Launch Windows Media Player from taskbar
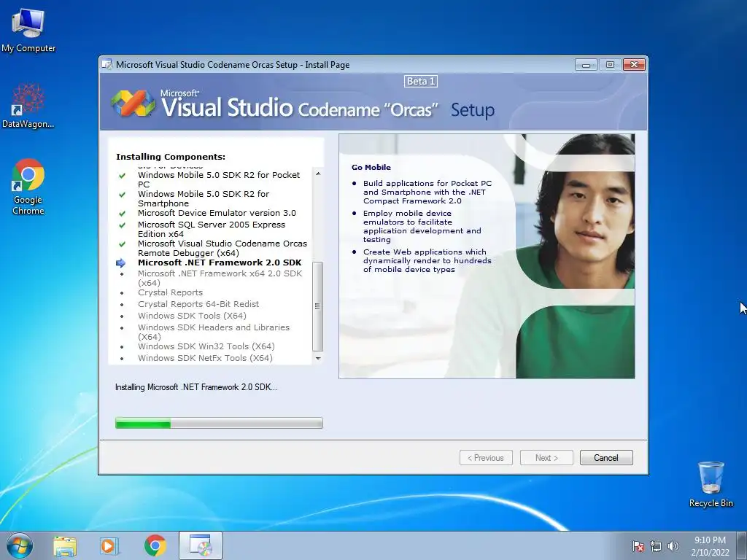The image size is (747, 560). (109, 545)
